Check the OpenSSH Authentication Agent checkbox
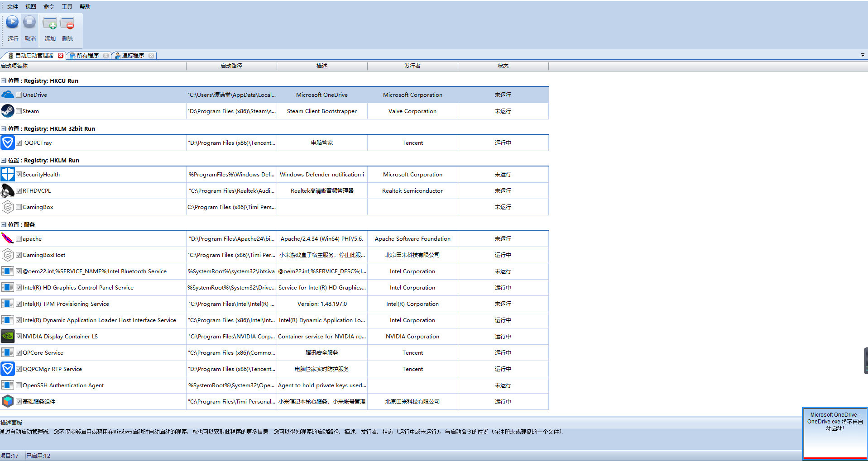 (x=19, y=385)
